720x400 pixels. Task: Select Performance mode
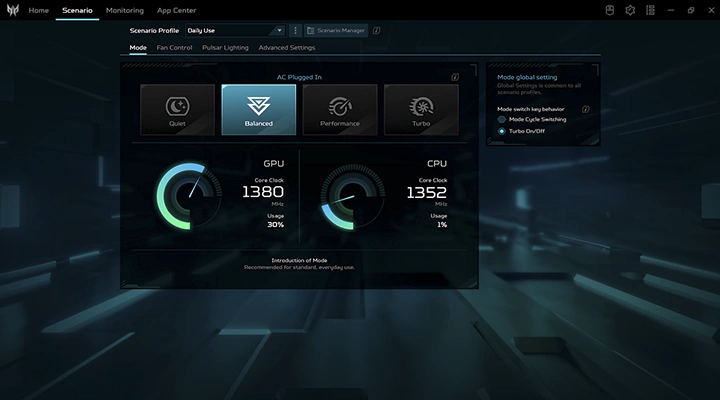pos(340,109)
